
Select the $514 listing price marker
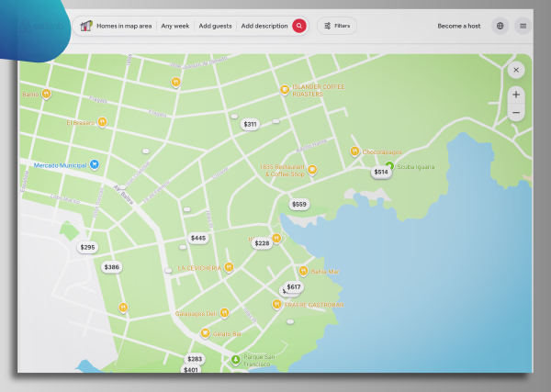[x=380, y=173]
